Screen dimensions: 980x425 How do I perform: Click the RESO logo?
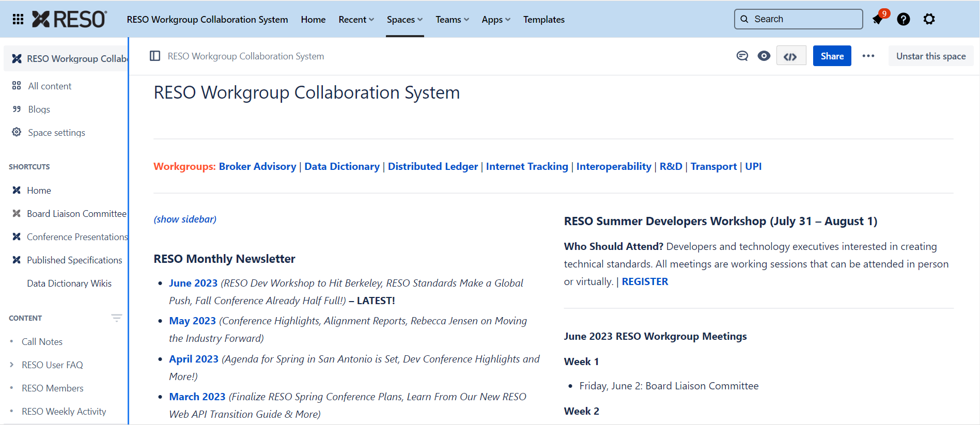[x=70, y=19]
